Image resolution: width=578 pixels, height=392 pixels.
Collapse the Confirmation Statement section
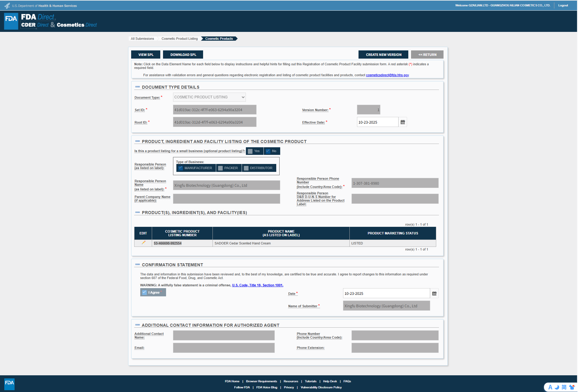click(x=138, y=265)
